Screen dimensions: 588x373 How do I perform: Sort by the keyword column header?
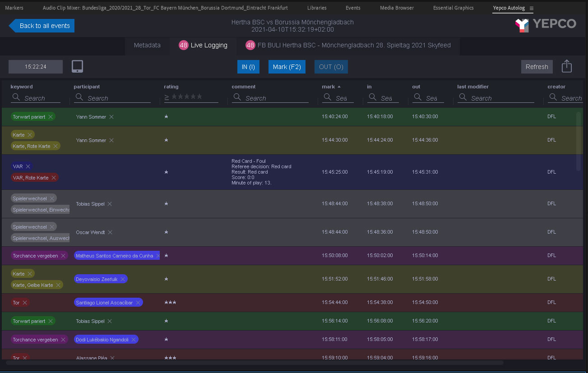(x=22, y=87)
